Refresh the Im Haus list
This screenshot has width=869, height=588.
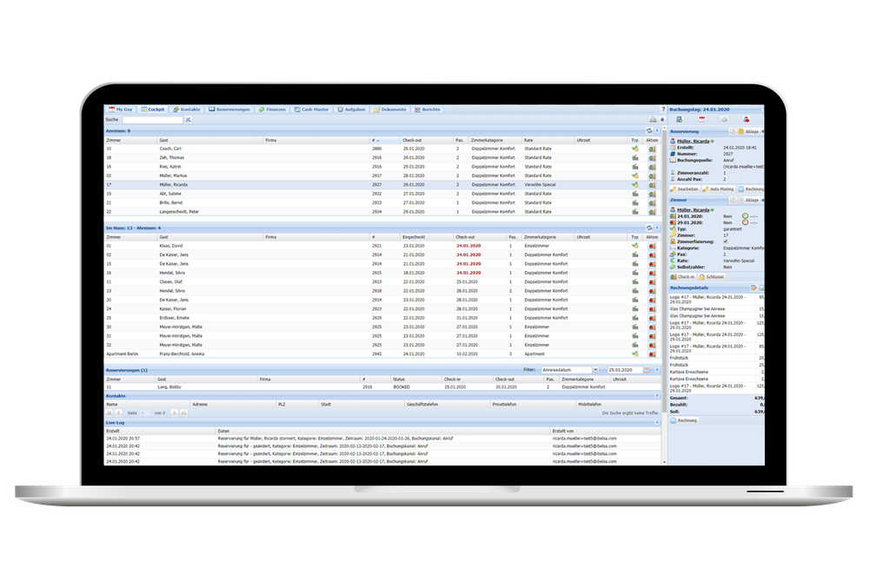(649, 228)
